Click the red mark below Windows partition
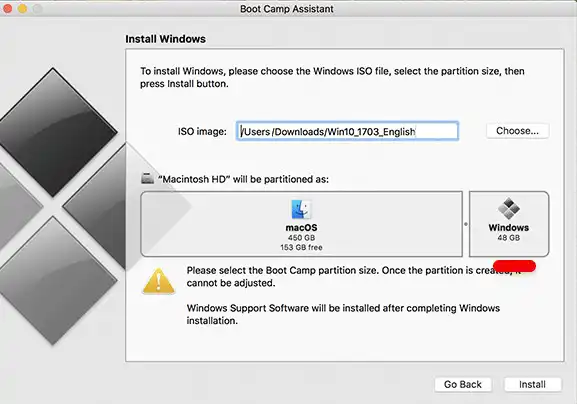Image resolution: width=577 pixels, height=404 pixels. point(514,266)
